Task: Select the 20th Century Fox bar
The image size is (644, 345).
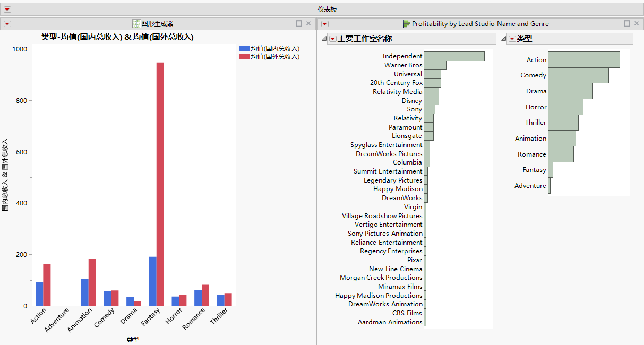Action: [x=433, y=83]
